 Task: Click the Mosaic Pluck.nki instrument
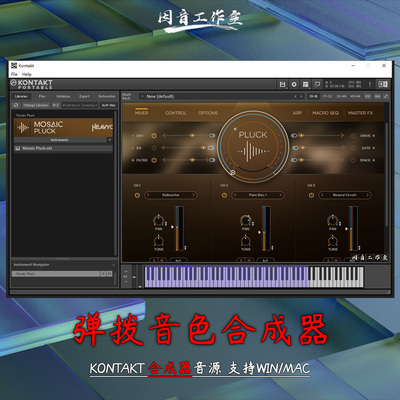63,148
